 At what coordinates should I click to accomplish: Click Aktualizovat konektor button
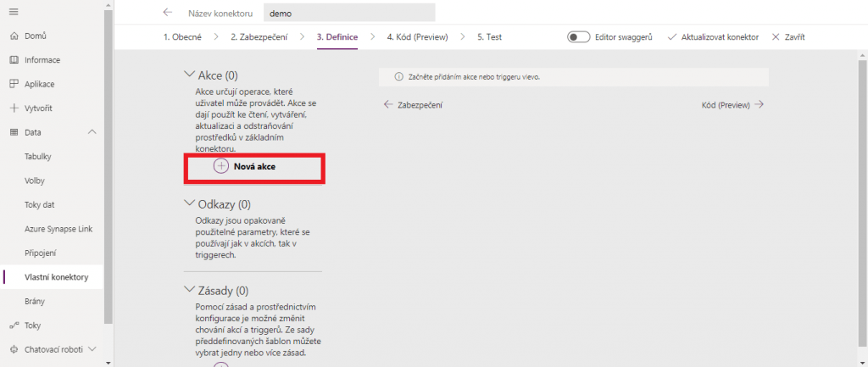click(x=713, y=37)
